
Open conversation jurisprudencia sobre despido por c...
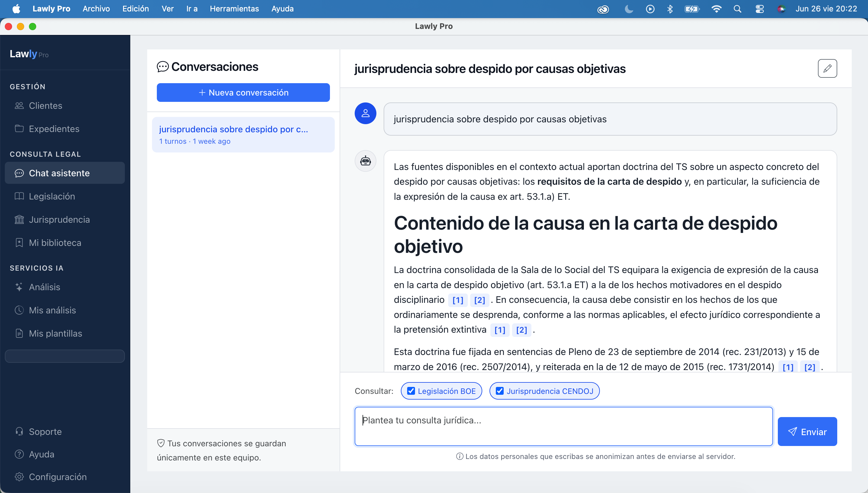[243, 135]
